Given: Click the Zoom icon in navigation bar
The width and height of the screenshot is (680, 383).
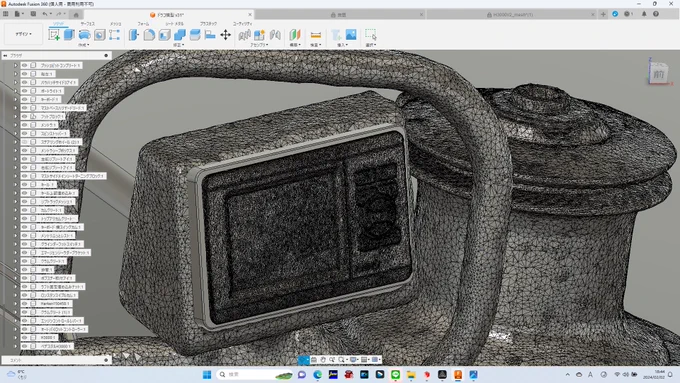Looking at the screenshot, I should [x=332, y=360].
